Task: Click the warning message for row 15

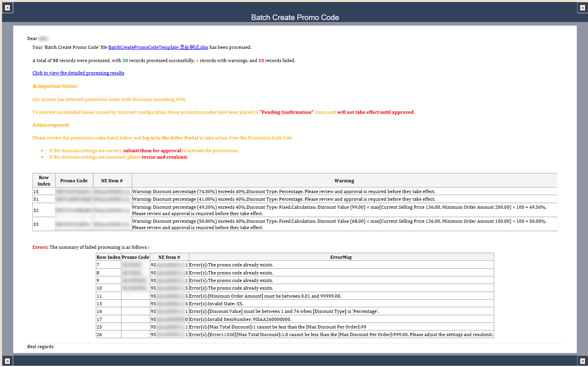Action: 283,192
